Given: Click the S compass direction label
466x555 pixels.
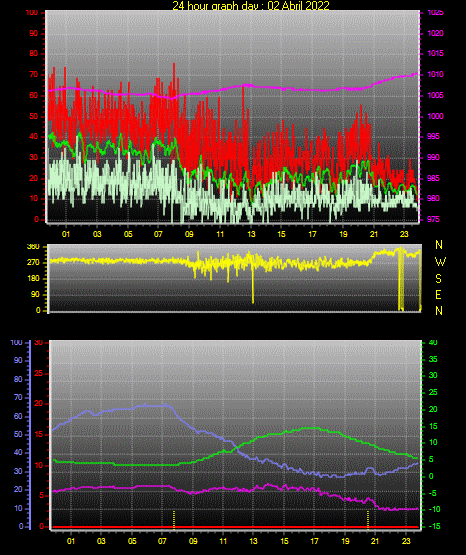Looking at the screenshot, I should (438, 279).
